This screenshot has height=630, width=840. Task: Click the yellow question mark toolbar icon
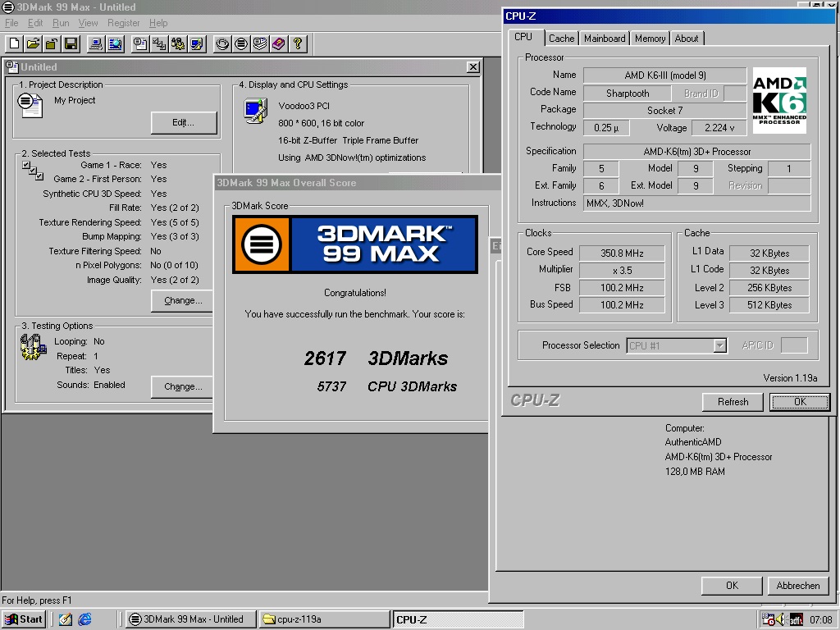pos(298,44)
